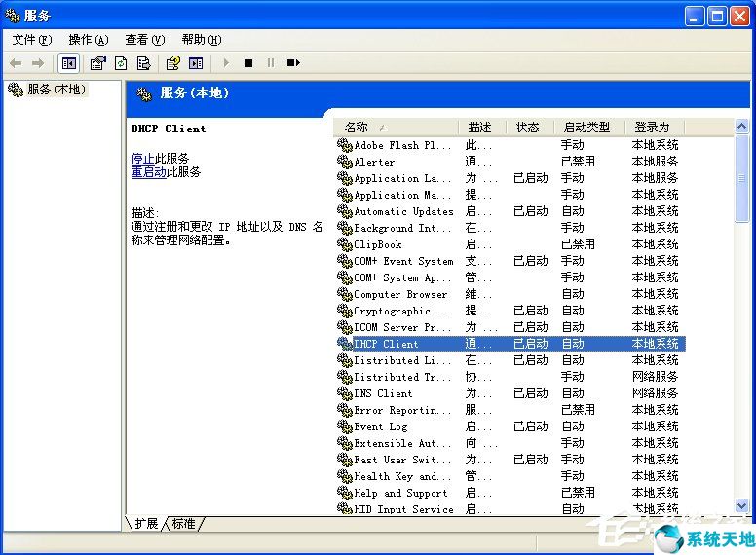Click the 重启动 service link
Screen dimensions: 756x555
[148, 172]
